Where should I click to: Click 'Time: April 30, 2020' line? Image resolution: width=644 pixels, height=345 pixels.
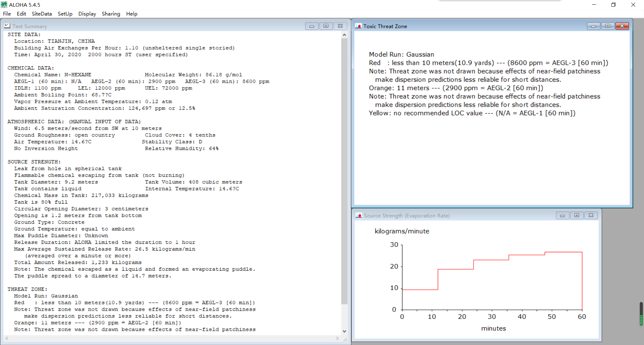tap(101, 55)
